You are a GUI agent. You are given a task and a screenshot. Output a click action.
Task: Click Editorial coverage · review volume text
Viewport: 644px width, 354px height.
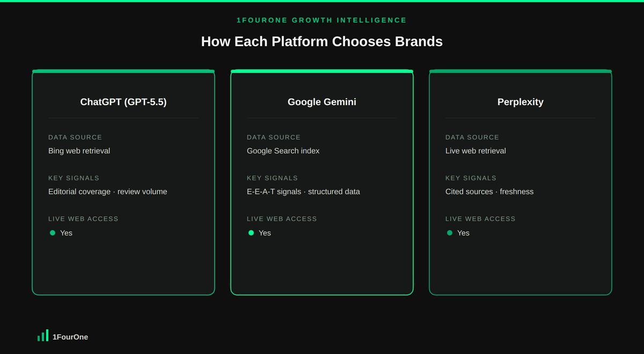pos(107,191)
